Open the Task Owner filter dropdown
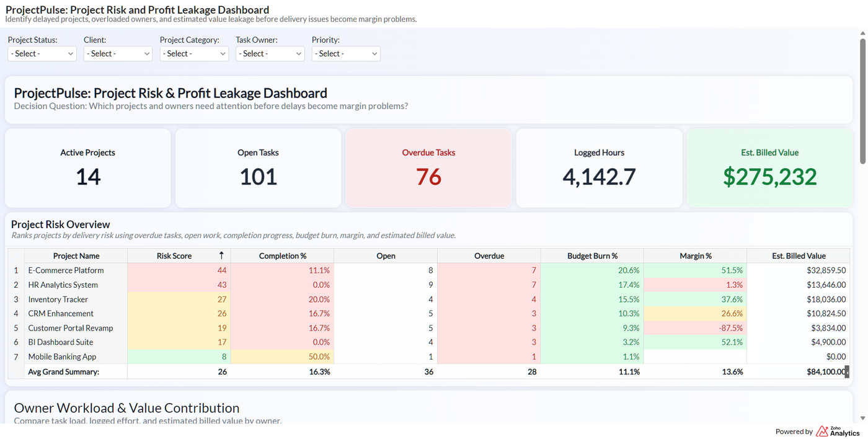 click(x=270, y=54)
